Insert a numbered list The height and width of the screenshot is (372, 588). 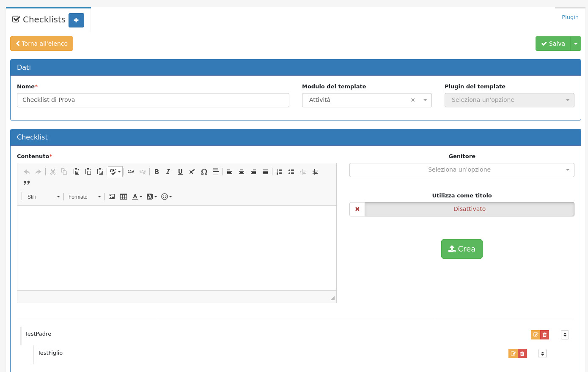point(279,172)
